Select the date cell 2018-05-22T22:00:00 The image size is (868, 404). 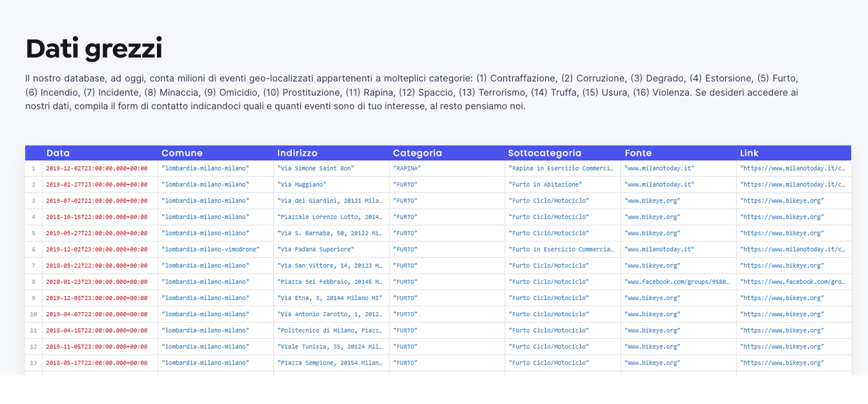pos(100,266)
